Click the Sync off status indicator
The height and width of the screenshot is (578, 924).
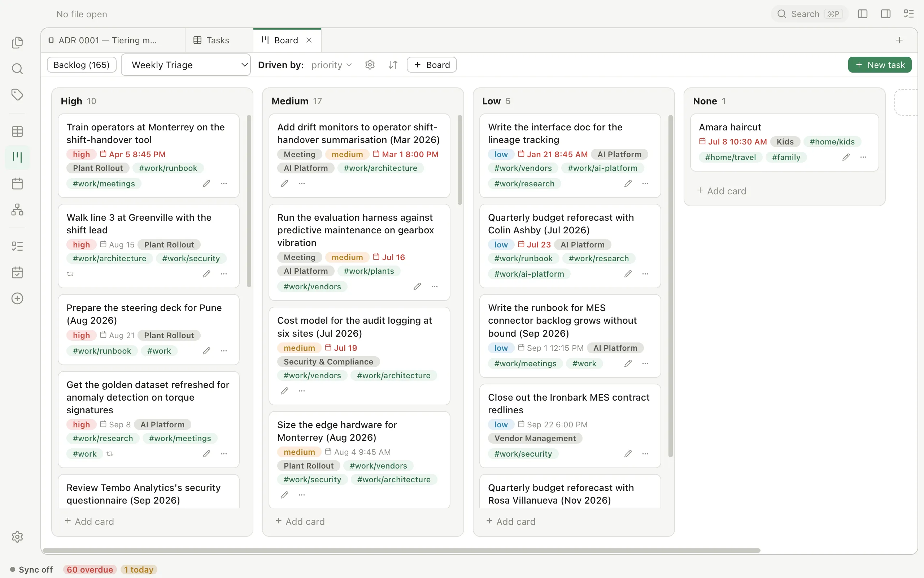tap(31, 570)
